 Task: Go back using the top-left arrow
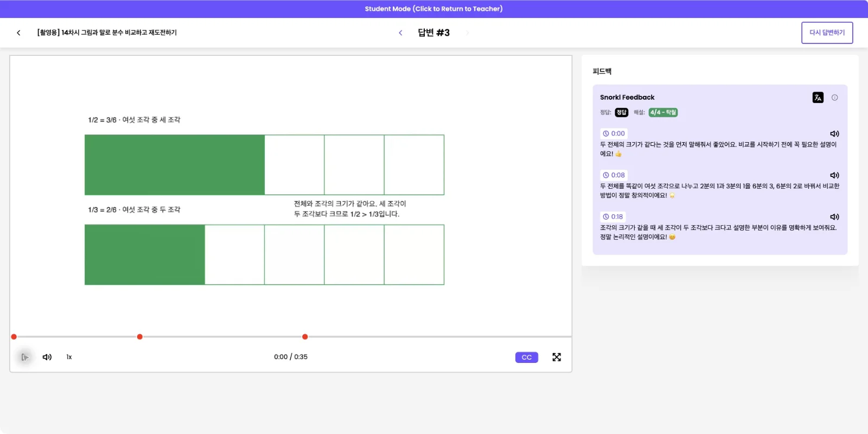click(x=18, y=33)
